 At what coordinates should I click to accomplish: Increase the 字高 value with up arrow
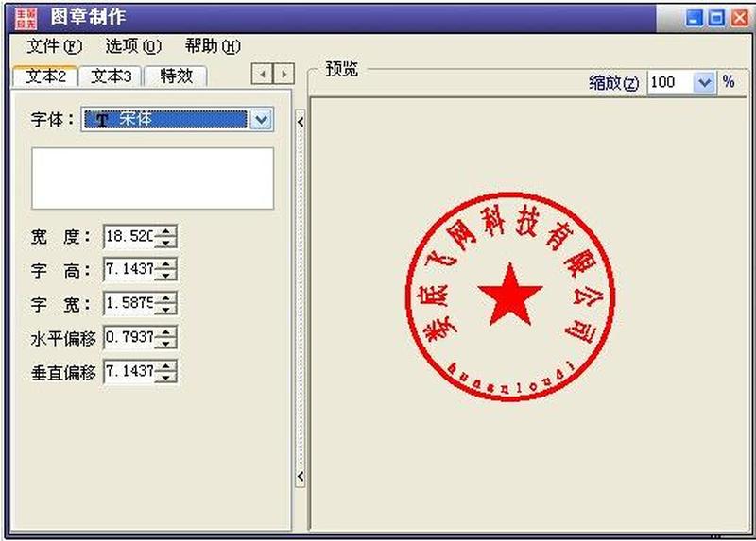(166, 264)
